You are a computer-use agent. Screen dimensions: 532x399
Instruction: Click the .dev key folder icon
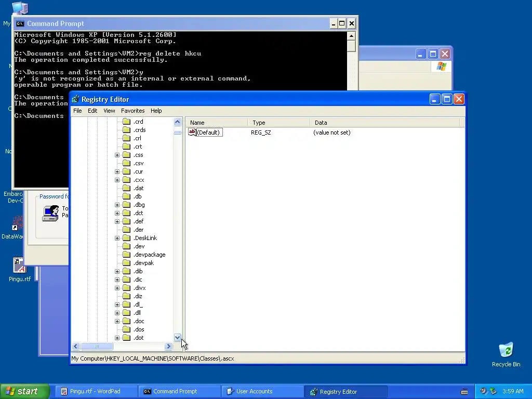(x=127, y=246)
